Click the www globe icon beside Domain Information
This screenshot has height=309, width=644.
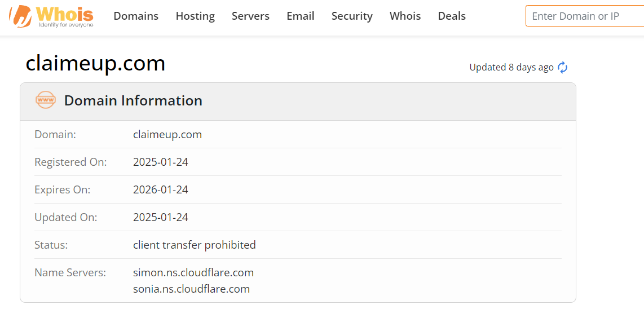click(x=46, y=100)
